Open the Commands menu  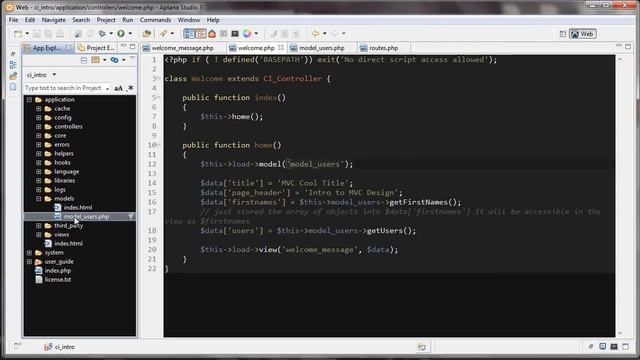point(155,20)
